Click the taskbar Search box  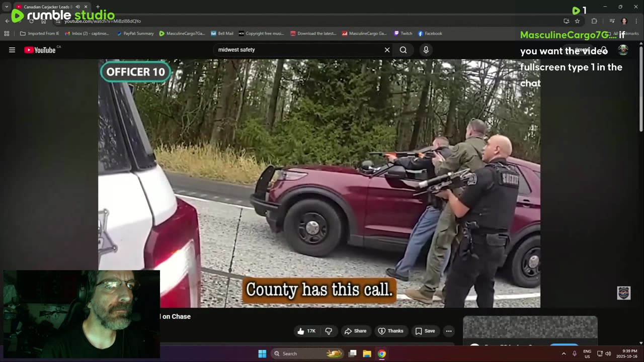tap(308, 353)
